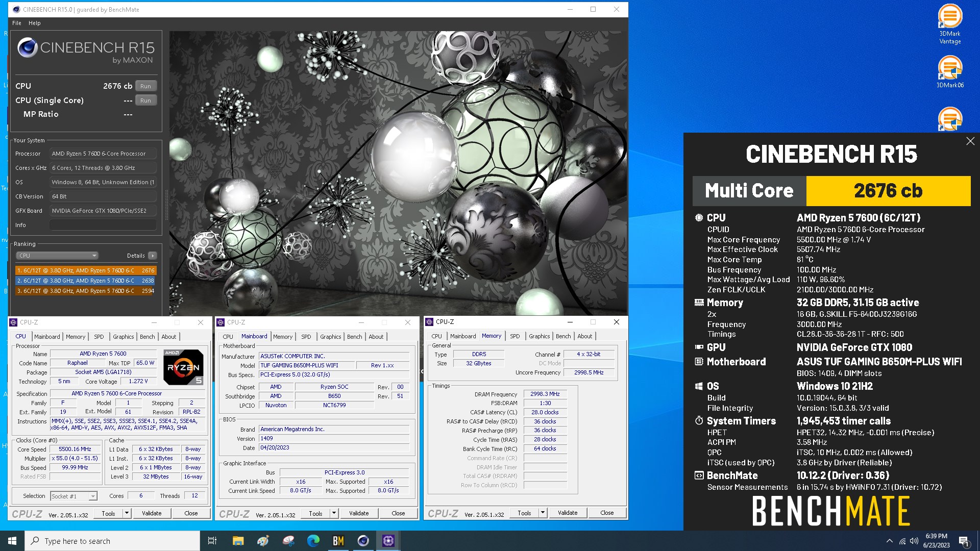980x551 pixels.
Task: Switch to Mainboard tab in left CPU-Z window
Action: click(x=47, y=337)
